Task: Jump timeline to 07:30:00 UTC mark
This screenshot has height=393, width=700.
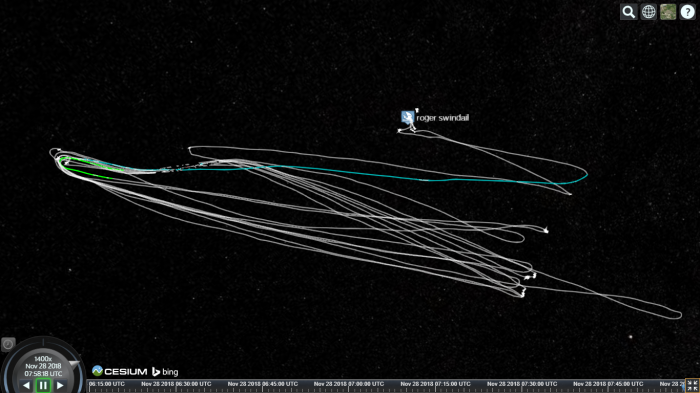Action: coord(522,384)
